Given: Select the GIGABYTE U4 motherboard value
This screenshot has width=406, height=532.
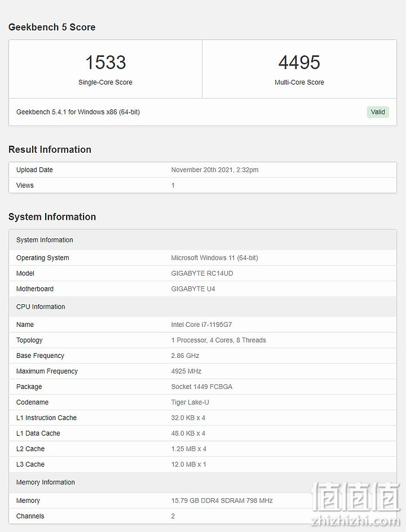Looking at the screenshot, I should 193,289.
